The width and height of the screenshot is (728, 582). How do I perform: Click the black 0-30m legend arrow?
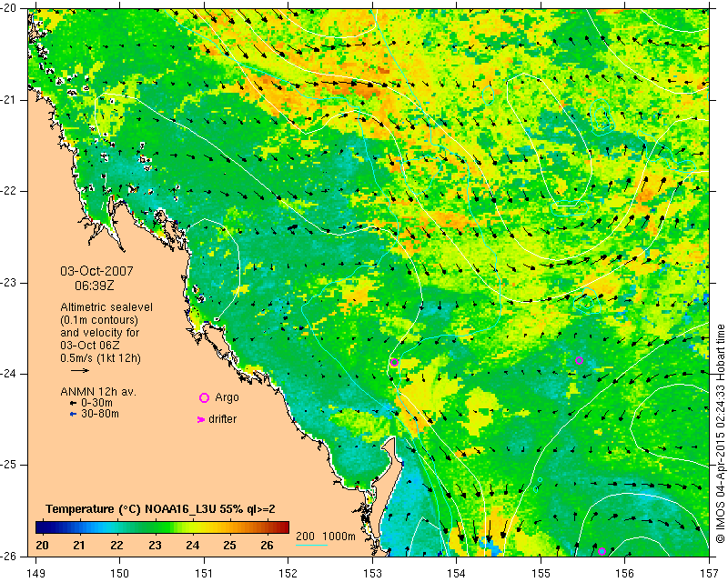(73, 403)
